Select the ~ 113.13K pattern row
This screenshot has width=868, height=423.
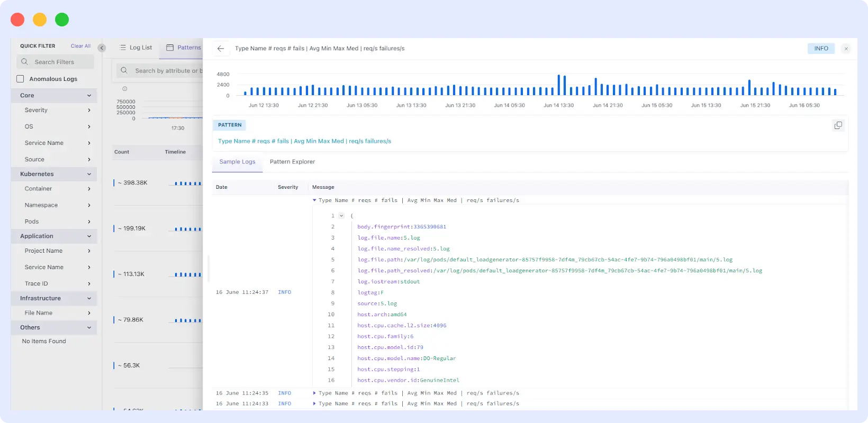[158, 274]
